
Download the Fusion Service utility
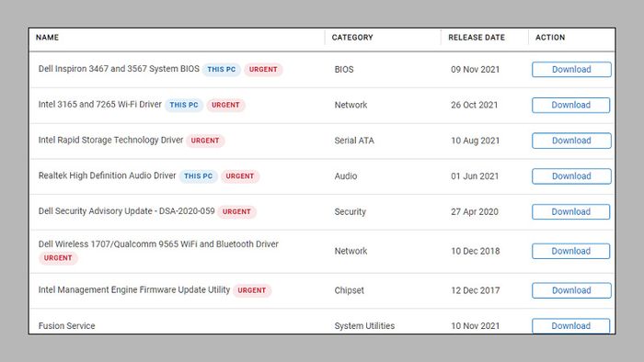571,326
